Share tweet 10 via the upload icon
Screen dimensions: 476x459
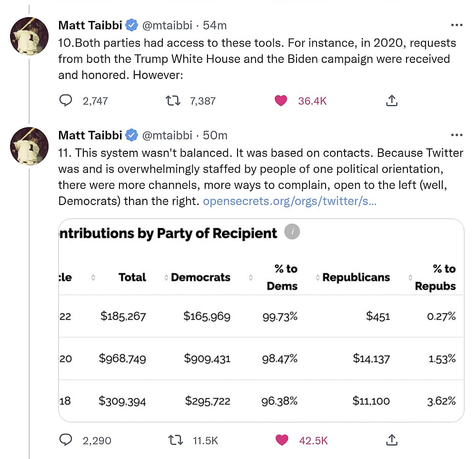[x=391, y=100]
